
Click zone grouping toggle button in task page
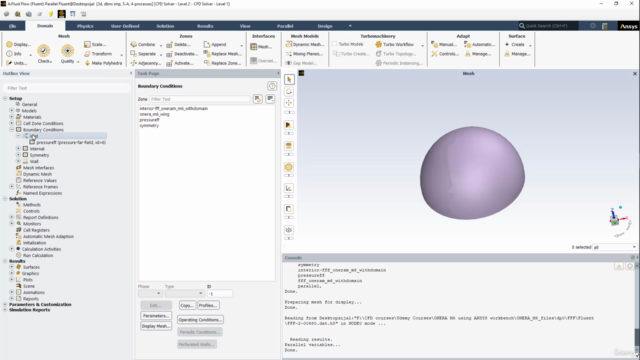[x=270, y=99]
